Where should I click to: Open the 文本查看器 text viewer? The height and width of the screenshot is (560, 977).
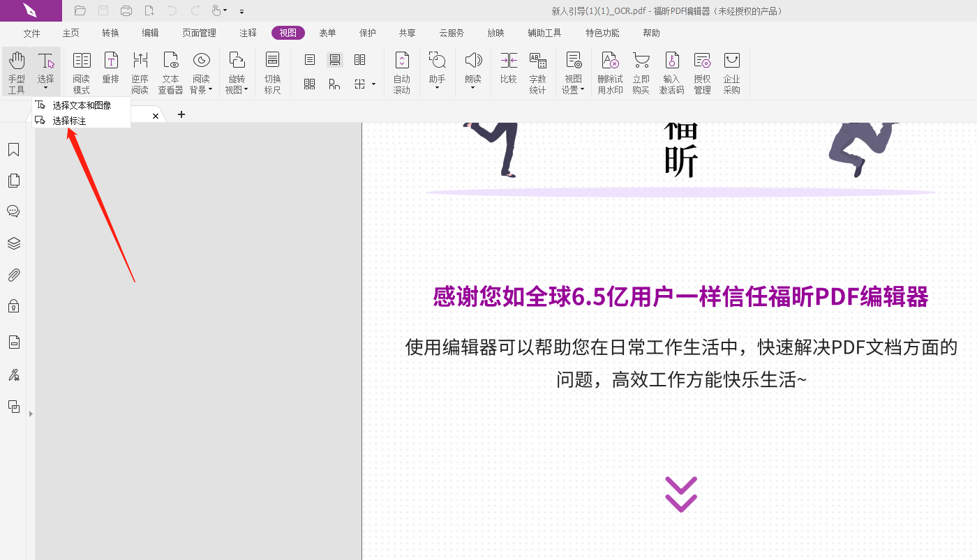coord(170,70)
